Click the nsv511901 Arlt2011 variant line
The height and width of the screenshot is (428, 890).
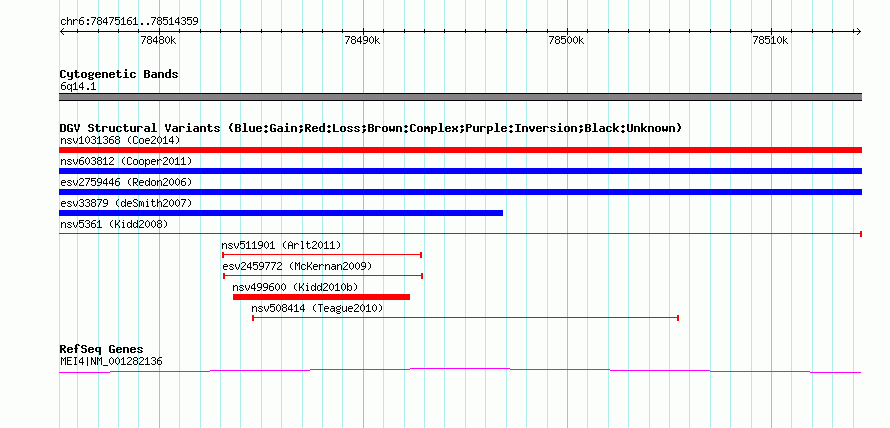[x=322, y=255]
